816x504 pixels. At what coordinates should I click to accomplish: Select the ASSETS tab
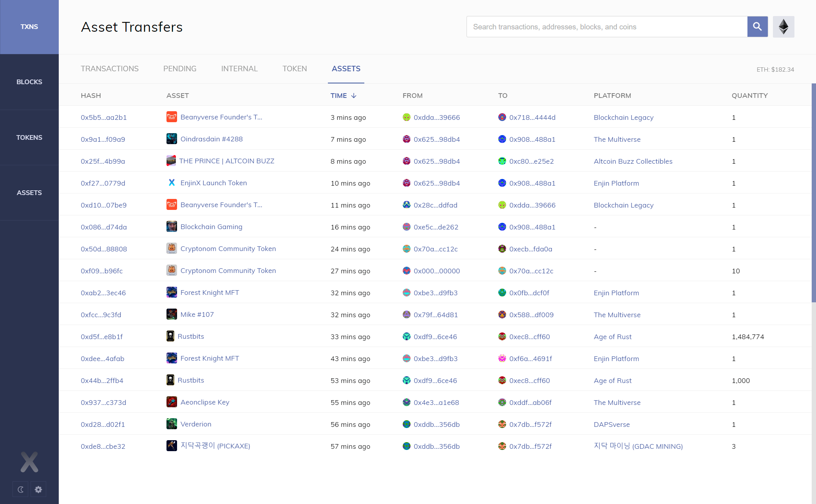point(346,69)
